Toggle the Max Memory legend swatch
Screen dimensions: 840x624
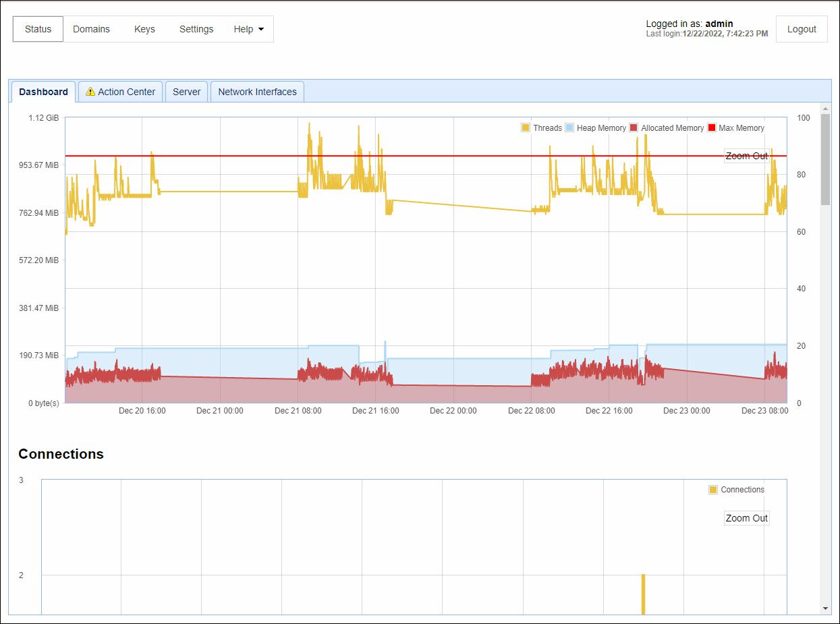[x=712, y=128]
